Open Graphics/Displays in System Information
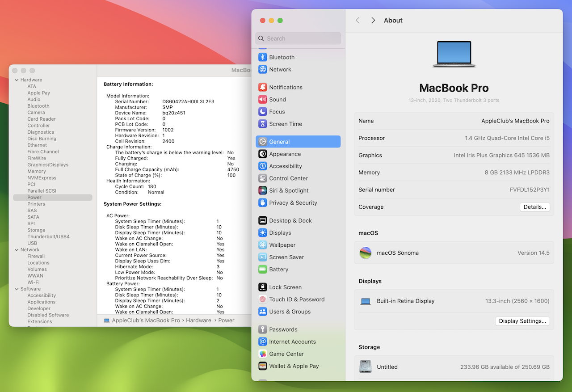The width and height of the screenshot is (572, 392). click(48, 164)
